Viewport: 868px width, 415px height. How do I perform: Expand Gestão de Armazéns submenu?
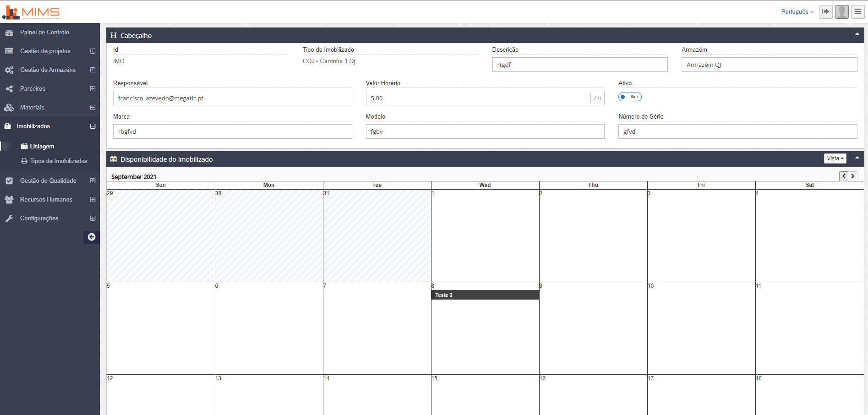(93, 70)
